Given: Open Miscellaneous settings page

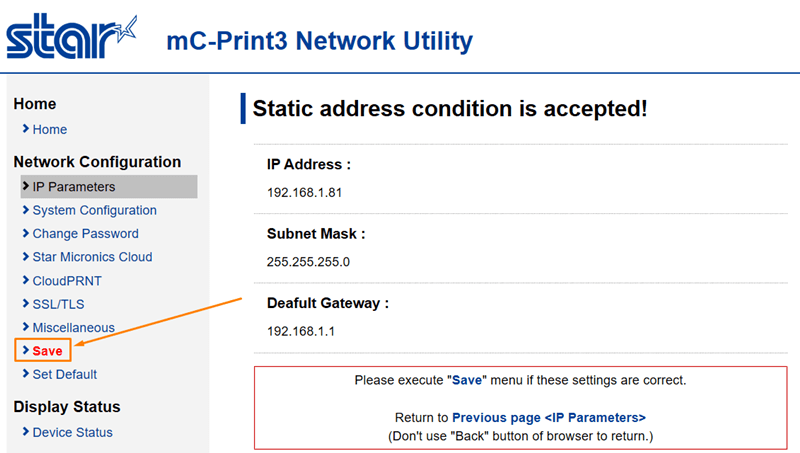Looking at the screenshot, I should pos(73,327).
